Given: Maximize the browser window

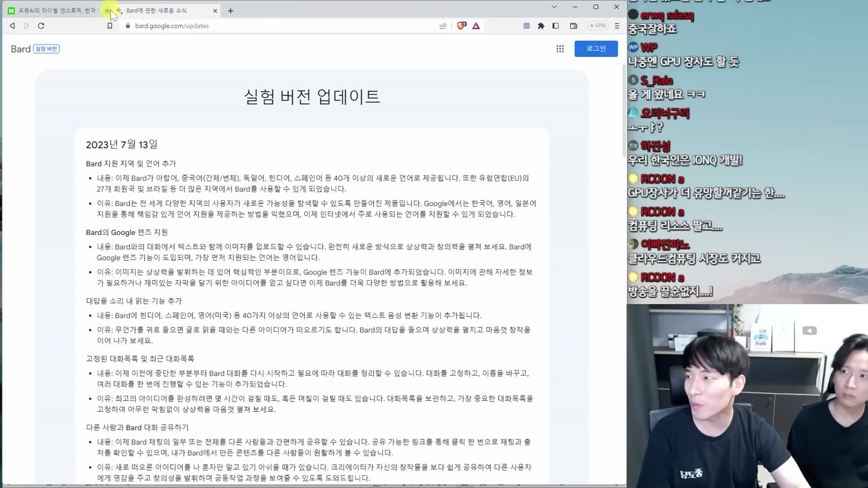Looking at the screenshot, I should click(595, 7).
